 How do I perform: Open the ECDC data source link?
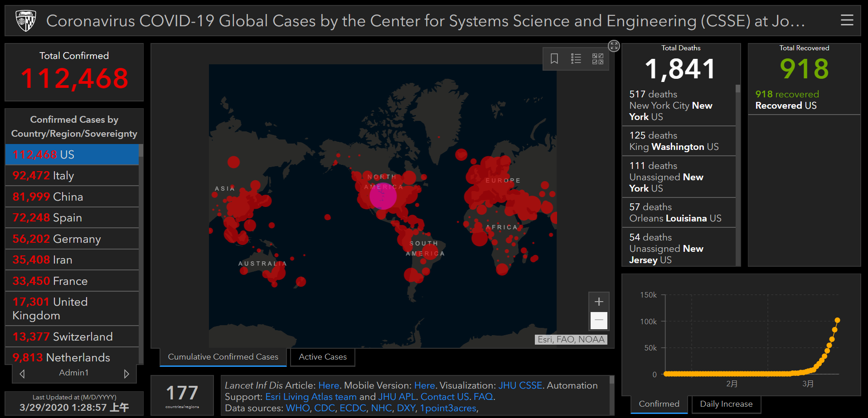pyautogui.click(x=353, y=408)
